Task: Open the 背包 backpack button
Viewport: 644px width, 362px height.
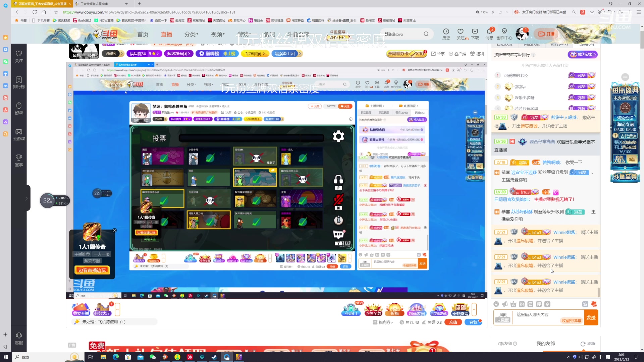Action: [473, 322]
